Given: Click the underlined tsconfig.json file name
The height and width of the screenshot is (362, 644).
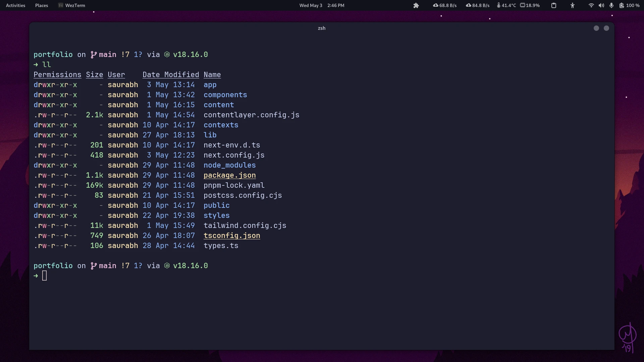Looking at the screenshot, I should click(x=232, y=236).
